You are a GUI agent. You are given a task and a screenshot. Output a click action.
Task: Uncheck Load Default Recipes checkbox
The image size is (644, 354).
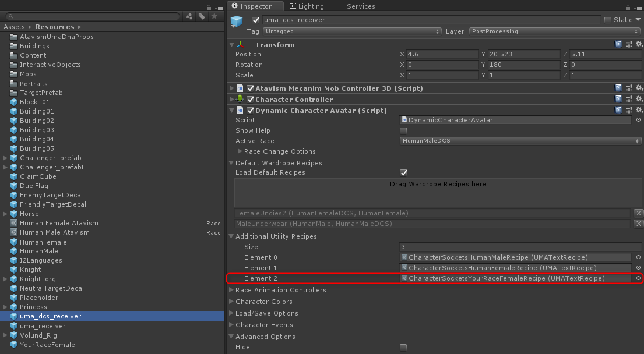[403, 172]
